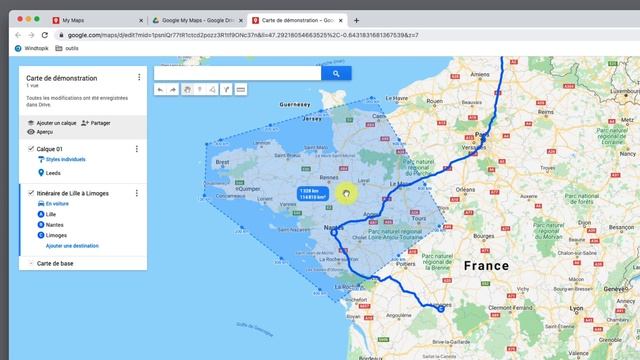640x360 pixels.
Task: Click the Partager add-person icon
Action: (84, 123)
